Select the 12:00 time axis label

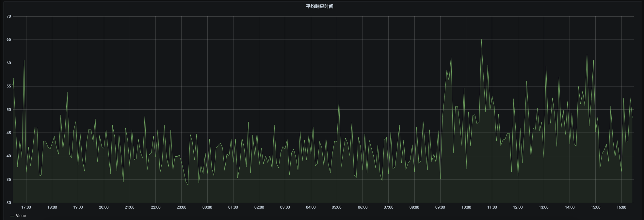[x=518, y=207]
